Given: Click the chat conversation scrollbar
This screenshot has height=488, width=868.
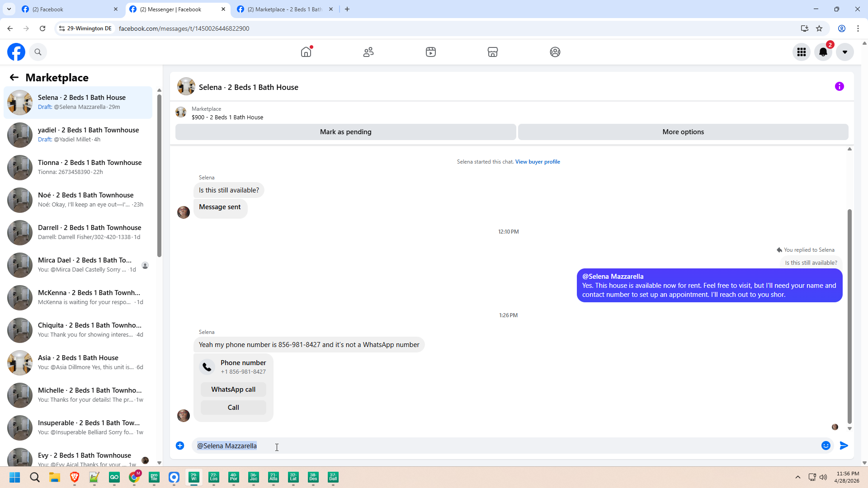Looking at the screenshot, I should [x=849, y=316].
